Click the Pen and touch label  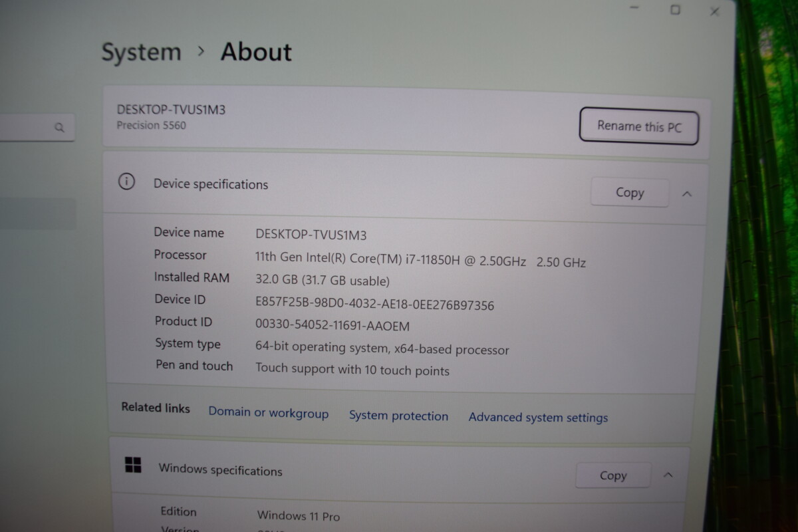pos(194,366)
